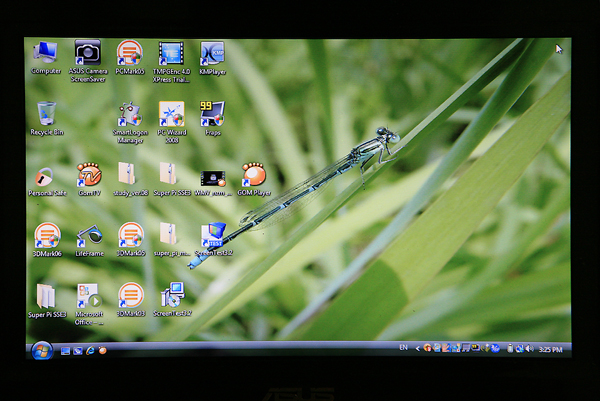Open the volume speaker tray icon
This screenshot has height=401, width=600.
pos(530,348)
